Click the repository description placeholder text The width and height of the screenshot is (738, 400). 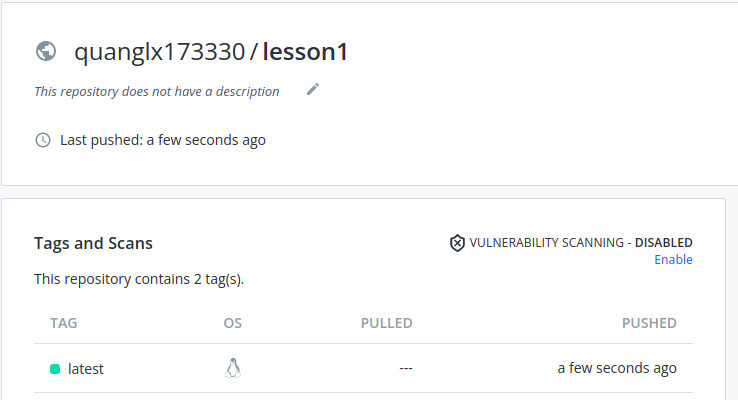pyautogui.click(x=157, y=91)
